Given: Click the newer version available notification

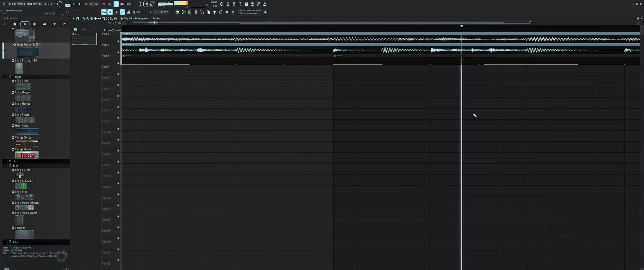Looking at the screenshot, I should [249, 12].
